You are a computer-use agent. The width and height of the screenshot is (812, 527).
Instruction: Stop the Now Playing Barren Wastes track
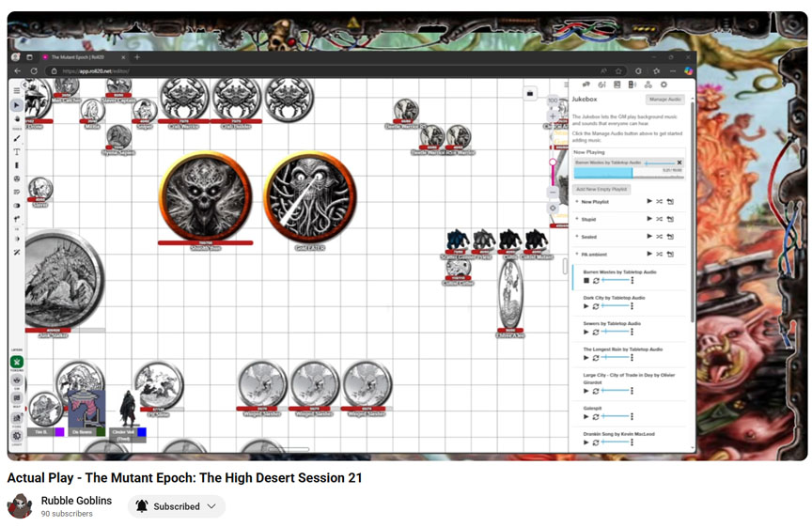coord(679,163)
